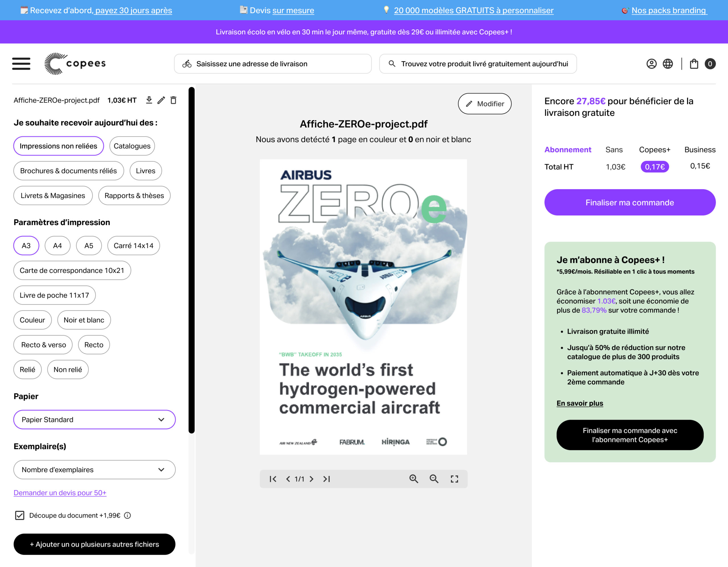
Task: Choose Carte de correspondance 10x21
Action: 72,270
